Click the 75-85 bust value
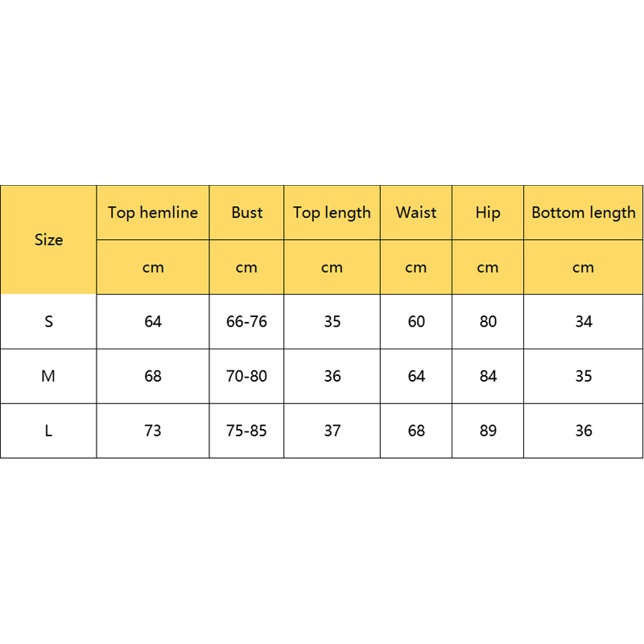 [x=246, y=431]
